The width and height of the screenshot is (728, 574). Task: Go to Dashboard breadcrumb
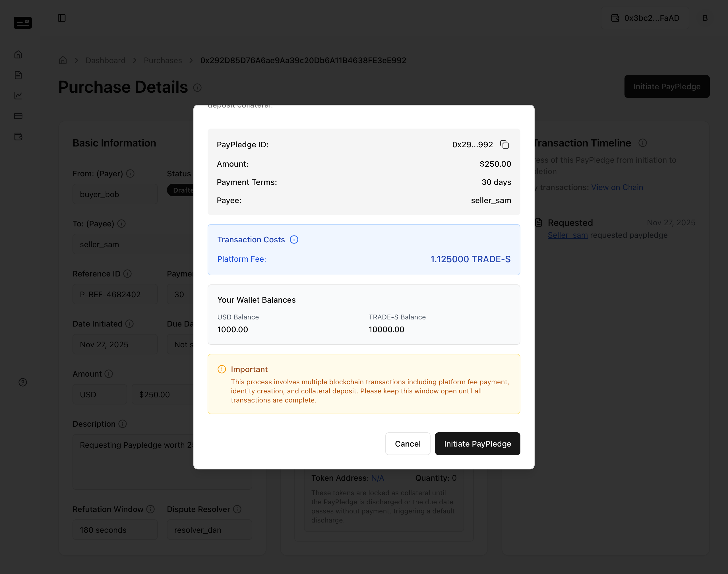pyautogui.click(x=106, y=61)
